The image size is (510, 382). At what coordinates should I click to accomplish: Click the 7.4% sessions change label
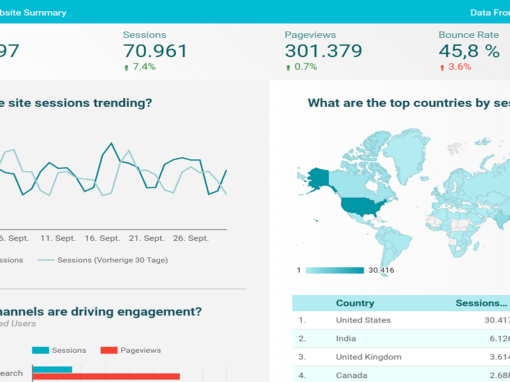click(x=144, y=67)
